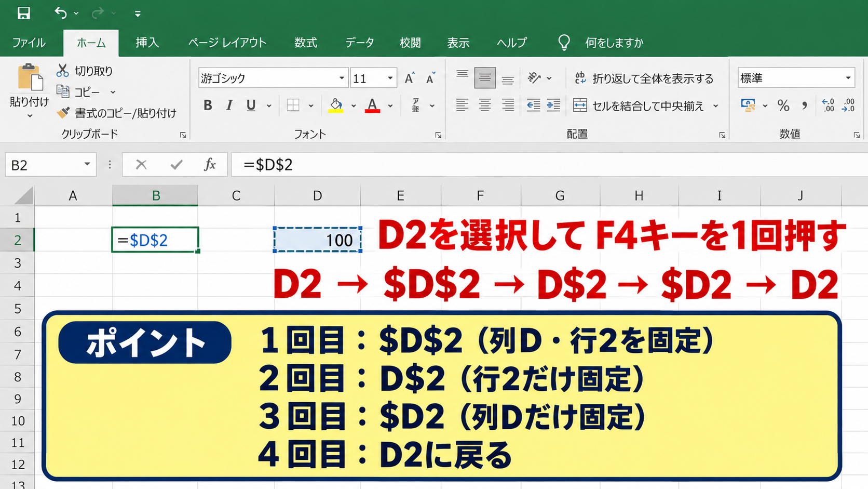Click the Cut (切り取り) scissors icon
Image resolution: width=868 pixels, height=489 pixels.
click(63, 70)
